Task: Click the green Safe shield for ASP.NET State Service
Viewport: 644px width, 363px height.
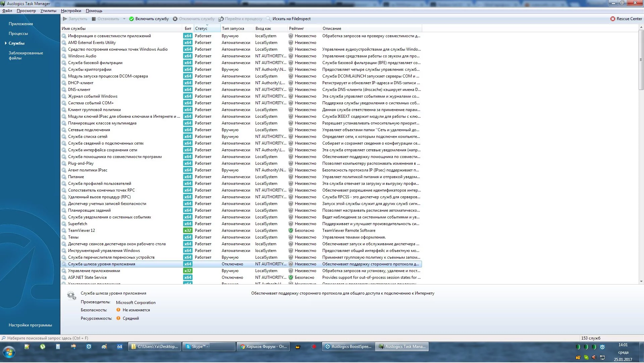Action: click(x=291, y=278)
